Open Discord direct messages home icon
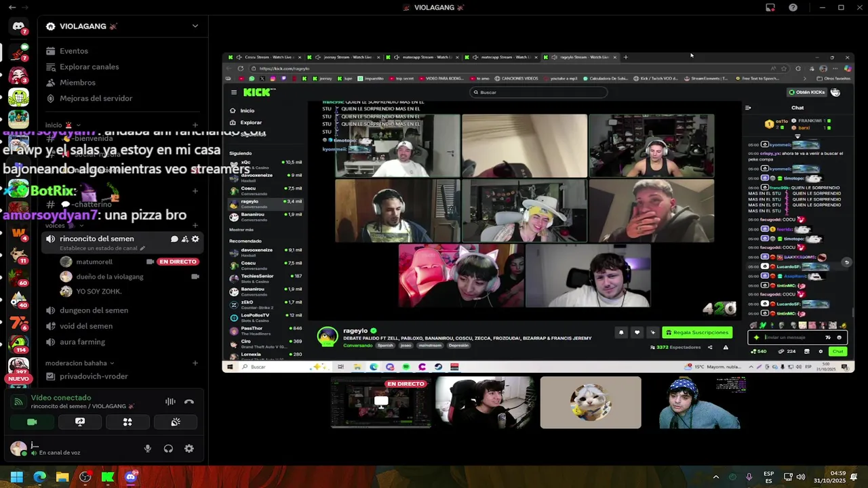 point(18,26)
